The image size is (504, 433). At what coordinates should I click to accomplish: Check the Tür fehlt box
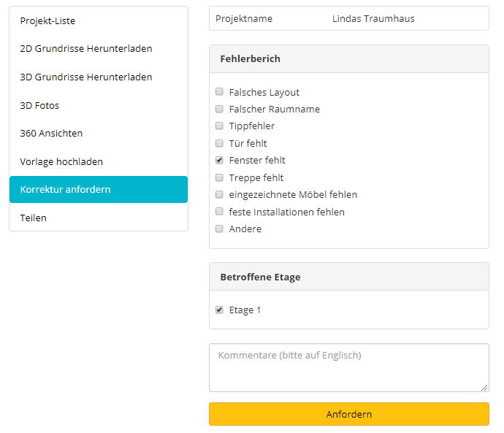219,143
